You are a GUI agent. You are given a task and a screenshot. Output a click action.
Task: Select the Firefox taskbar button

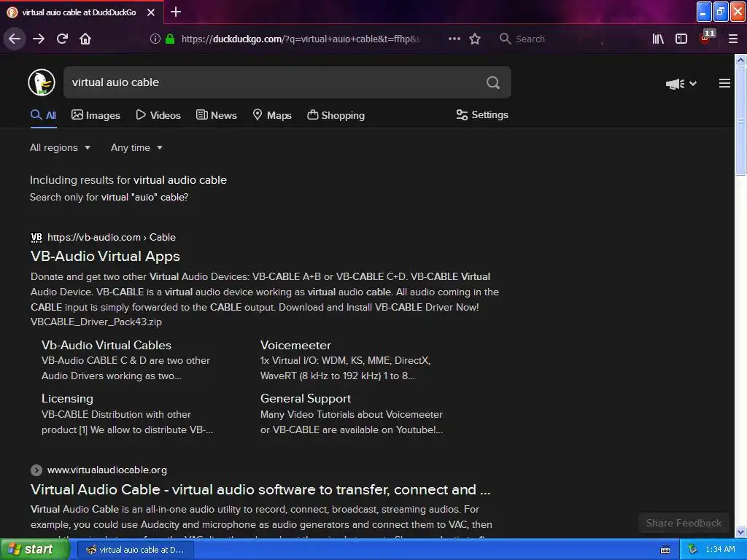[x=135, y=550]
